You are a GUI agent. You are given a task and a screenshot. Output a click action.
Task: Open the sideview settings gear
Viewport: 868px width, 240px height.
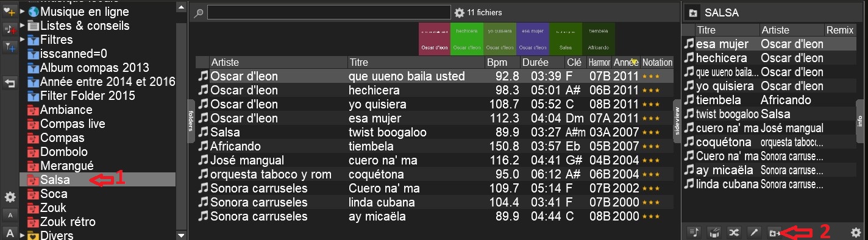point(856,232)
